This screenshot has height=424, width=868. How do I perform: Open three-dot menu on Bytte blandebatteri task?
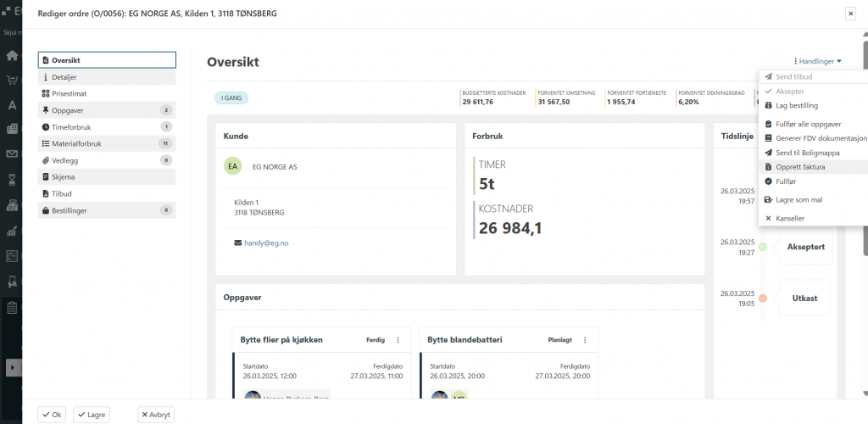click(585, 340)
